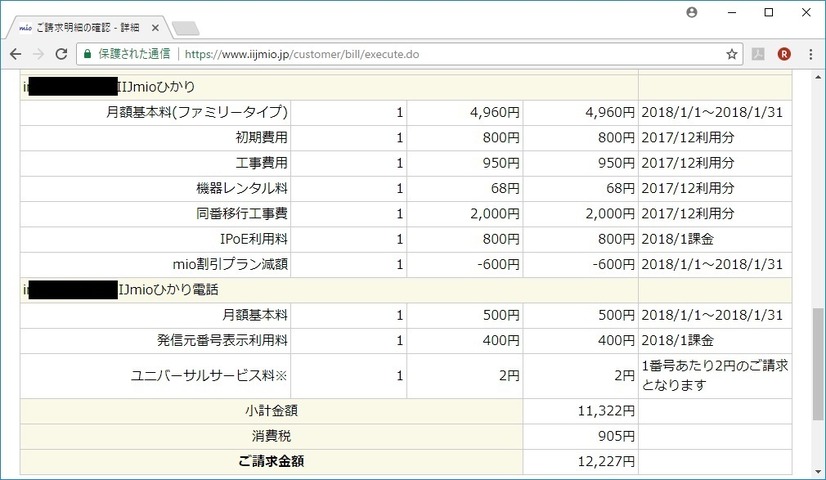Click the 発信元番号表示利用料 row label
The height and width of the screenshot is (480, 826).
[222, 340]
